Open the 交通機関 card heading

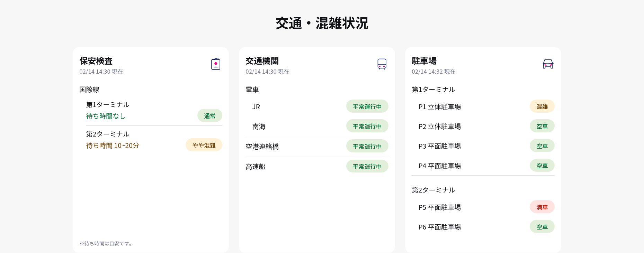point(262,61)
